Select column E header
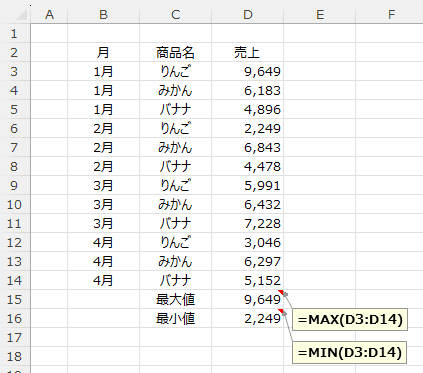423x373 pixels. 320,15
